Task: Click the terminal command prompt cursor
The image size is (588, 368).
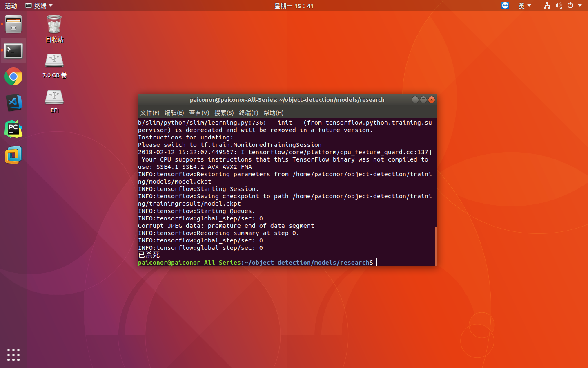Action: [379, 262]
